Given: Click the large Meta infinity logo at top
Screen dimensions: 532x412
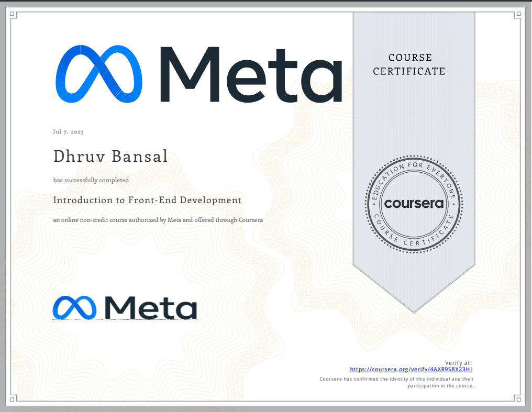Looking at the screenshot, I should click(x=99, y=74).
